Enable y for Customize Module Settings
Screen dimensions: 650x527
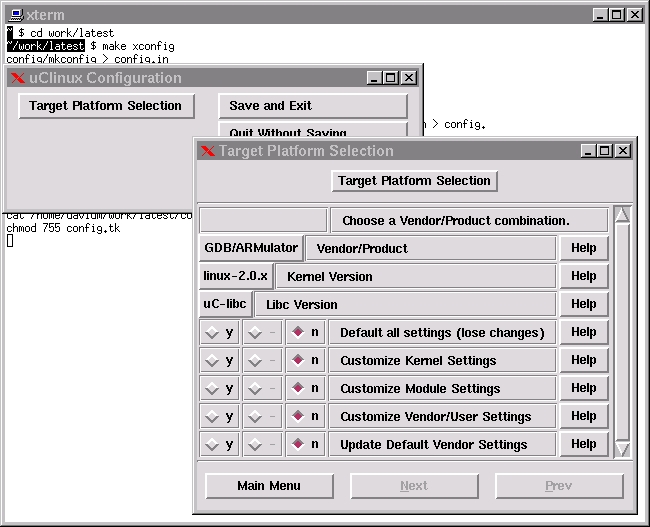(x=220, y=389)
